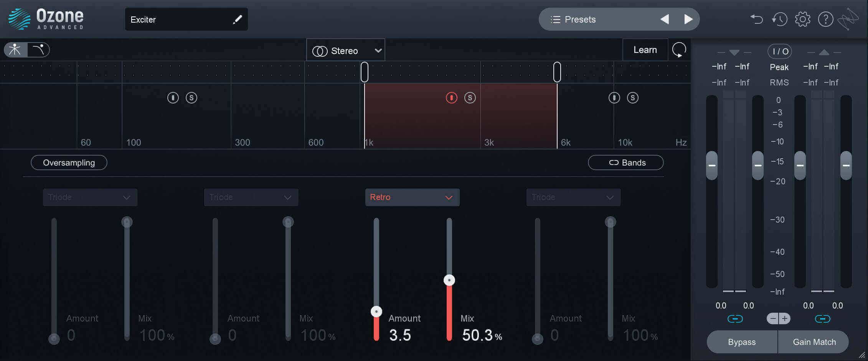Click the window resize grip corner
Viewport: 868px width, 361px height.
pyautogui.click(x=862, y=355)
